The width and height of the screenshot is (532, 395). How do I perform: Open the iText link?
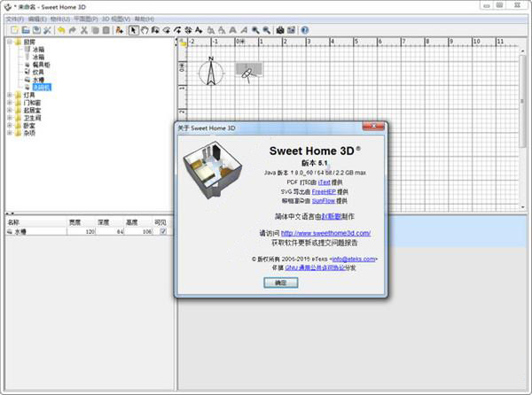point(324,182)
